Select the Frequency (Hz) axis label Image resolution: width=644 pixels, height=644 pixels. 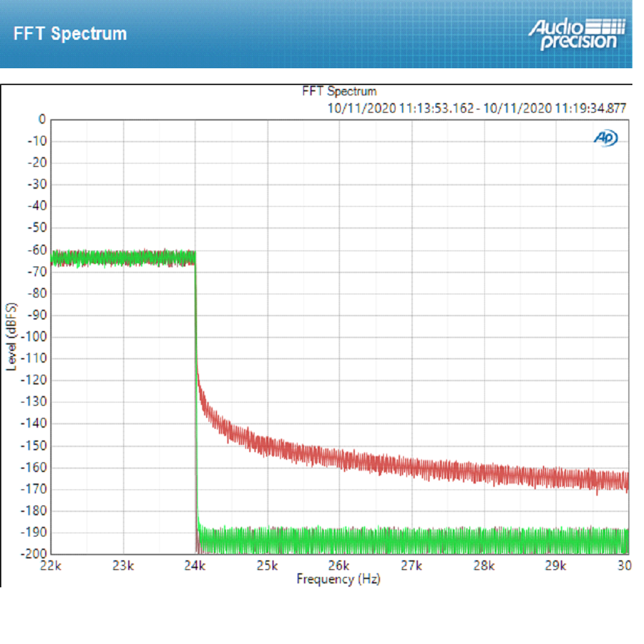(339, 579)
